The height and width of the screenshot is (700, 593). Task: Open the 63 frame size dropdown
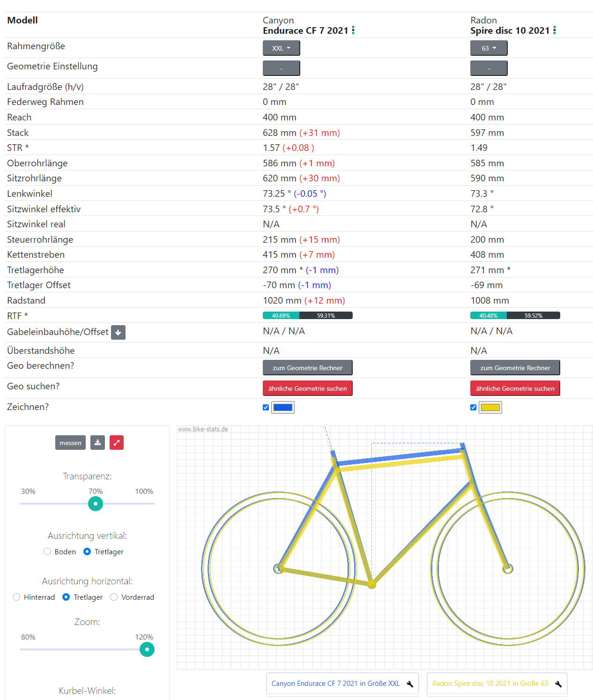(489, 48)
